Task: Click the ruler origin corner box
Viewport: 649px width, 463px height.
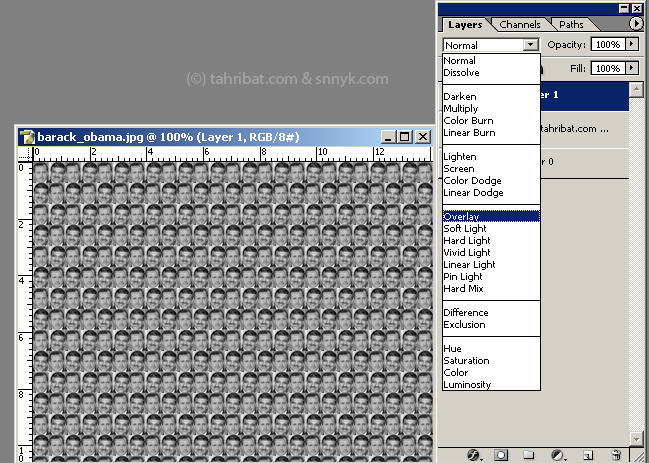Action: point(25,154)
